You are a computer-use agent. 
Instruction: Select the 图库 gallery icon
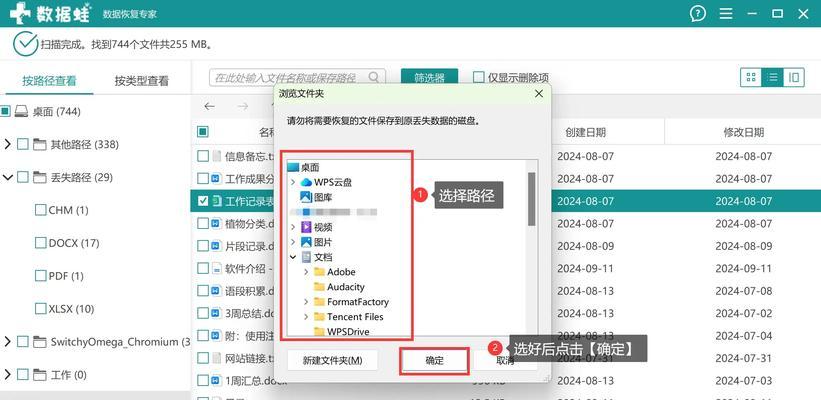[x=306, y=197]
